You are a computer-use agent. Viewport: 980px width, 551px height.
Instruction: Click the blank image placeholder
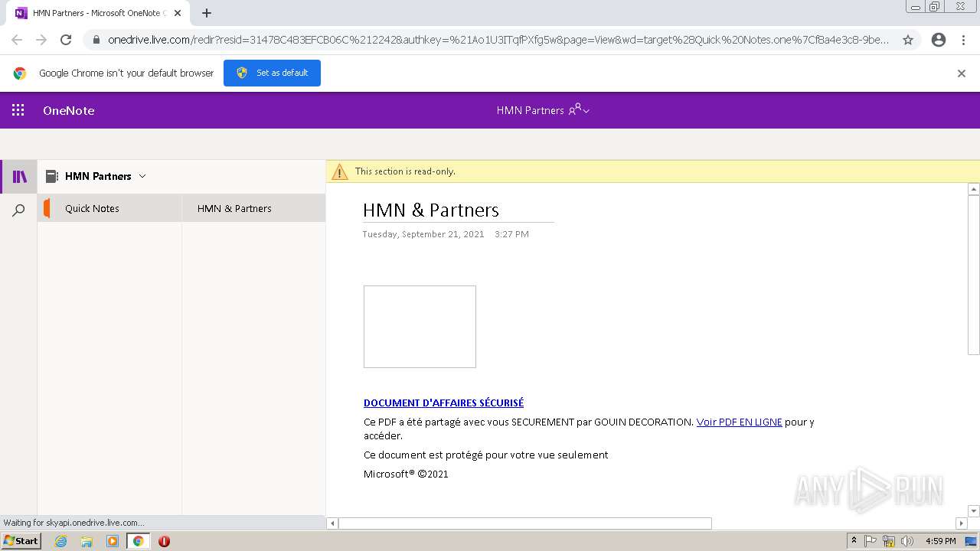[420, 327]
